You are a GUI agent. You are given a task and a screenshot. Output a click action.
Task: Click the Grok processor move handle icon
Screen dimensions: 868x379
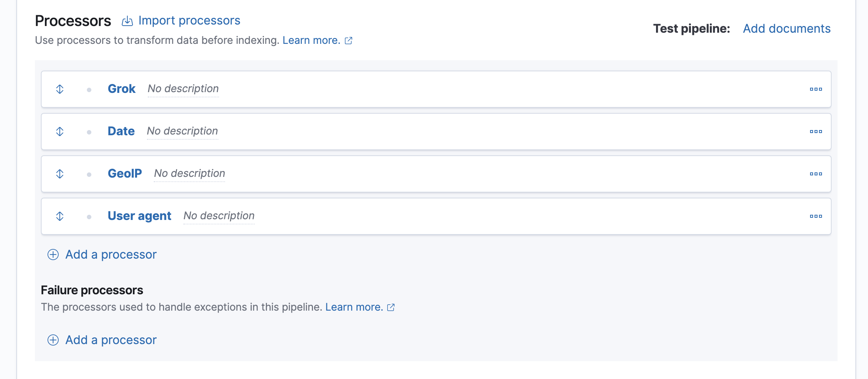click(60, 89)
